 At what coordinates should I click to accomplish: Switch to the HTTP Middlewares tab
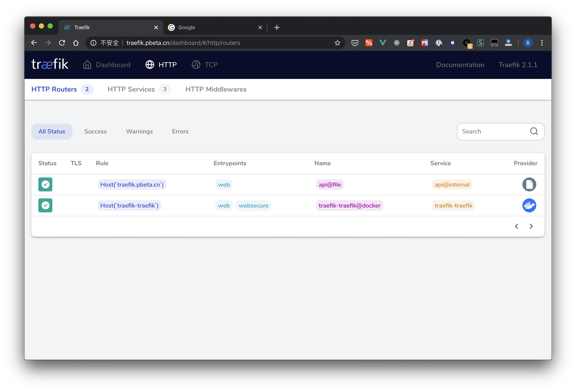tap(216, 89)
